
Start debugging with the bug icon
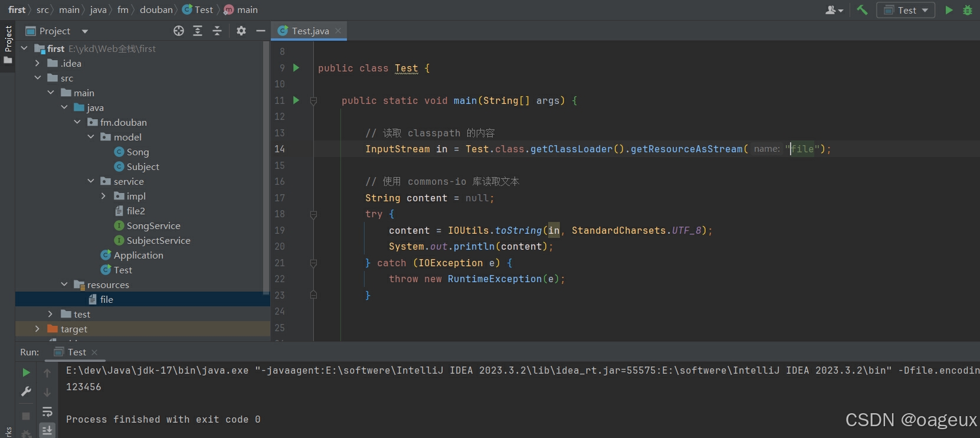(968, 9)
